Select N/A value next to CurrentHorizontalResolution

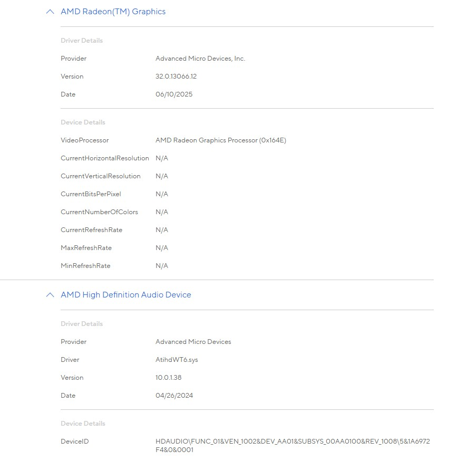coord(161,158)
